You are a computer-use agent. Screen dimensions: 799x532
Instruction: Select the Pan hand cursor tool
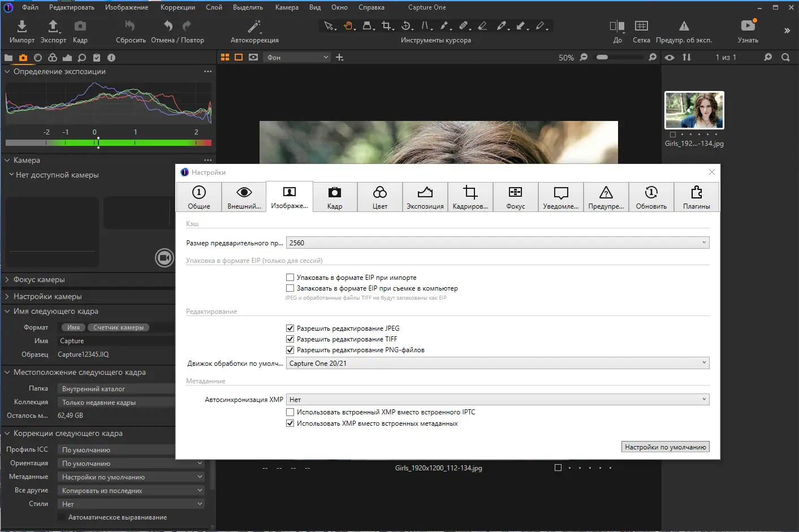click(x=348, y=26)
